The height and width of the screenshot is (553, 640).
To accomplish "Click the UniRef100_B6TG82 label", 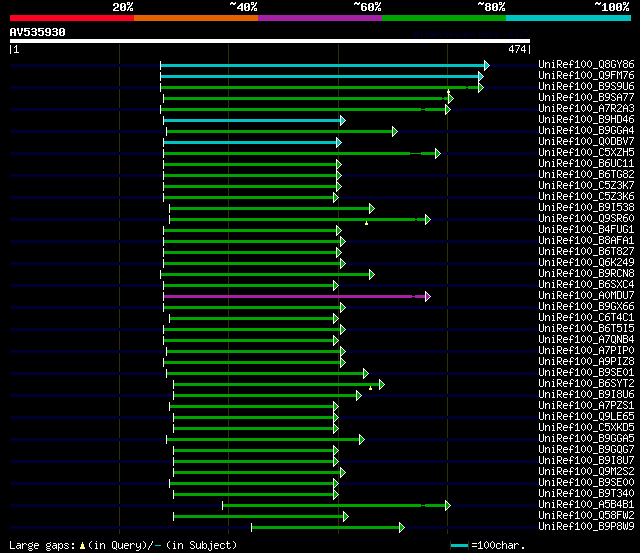I will [586, 175].
